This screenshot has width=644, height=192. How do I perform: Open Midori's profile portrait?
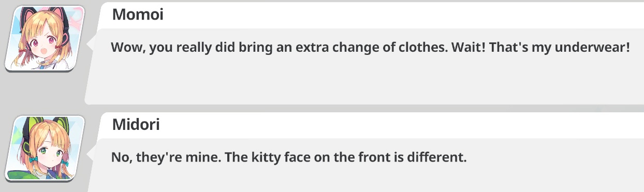45,149
